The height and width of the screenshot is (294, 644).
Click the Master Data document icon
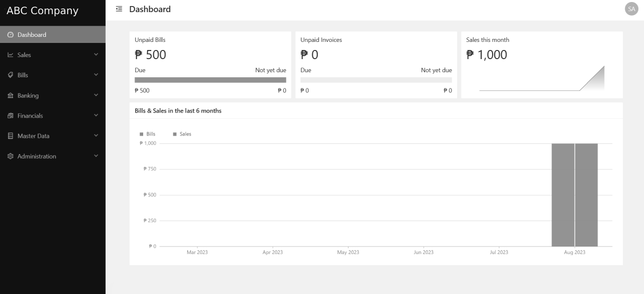11,136
